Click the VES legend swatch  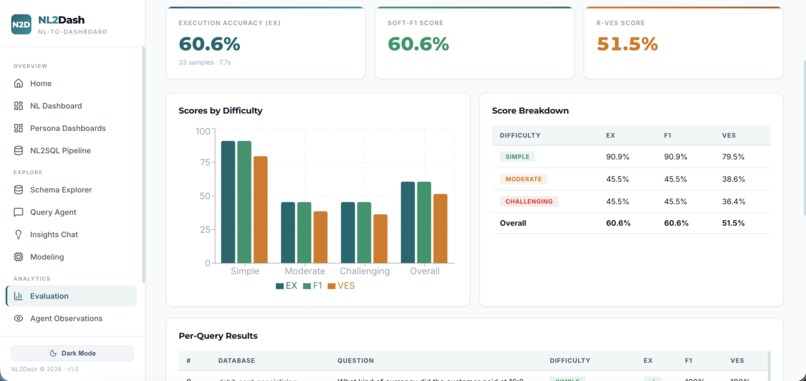(x=332, y=286)
